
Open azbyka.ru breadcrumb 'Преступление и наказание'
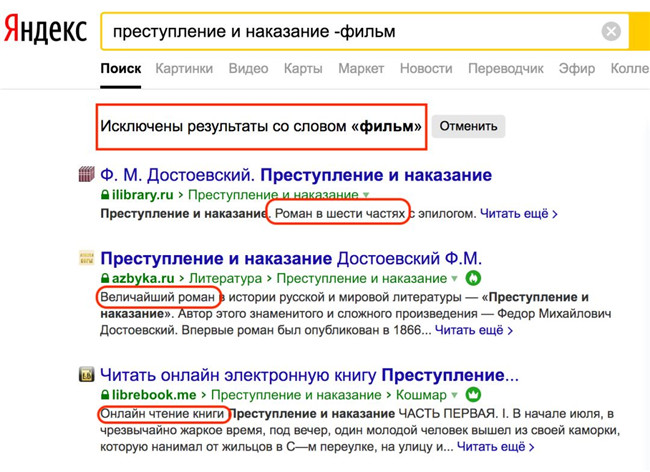[361, 278]
